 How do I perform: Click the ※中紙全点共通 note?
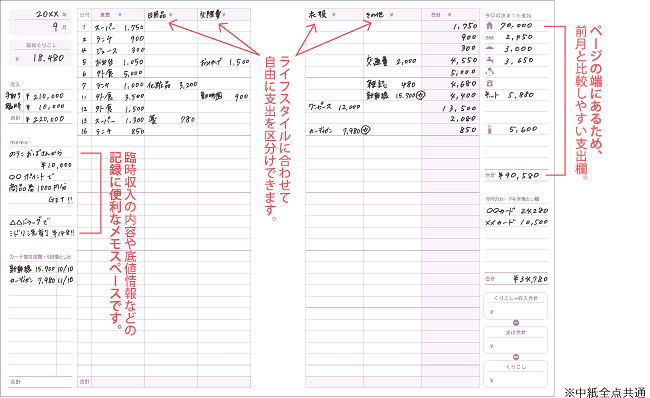coord(606,392)
